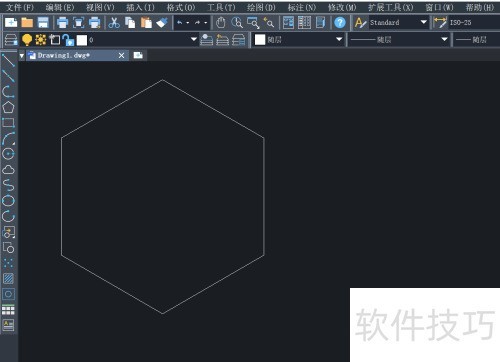500x362 pixels.
Task: Select the Construction Line tool
Action: (x=8, y=76)
